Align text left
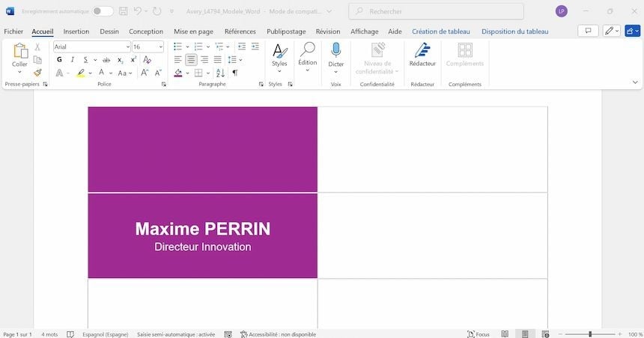This screenshot has height=338, width=644. pyautogui.click(x=177, y=60)
